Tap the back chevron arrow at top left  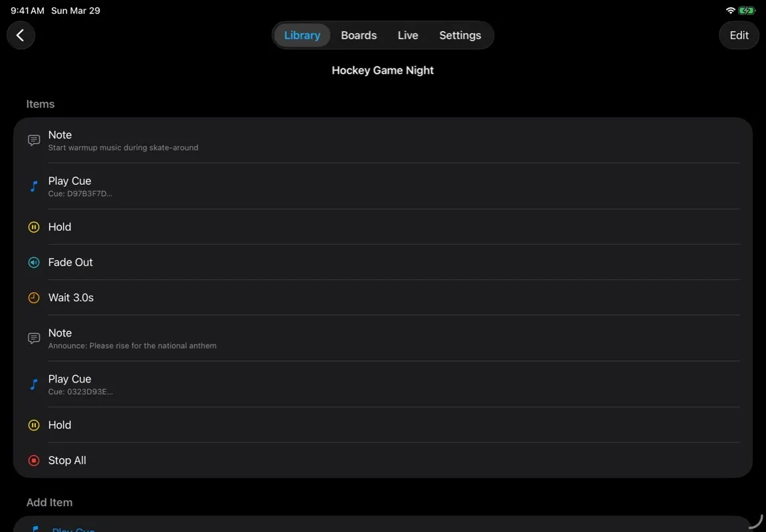click(x=21, y=35)
